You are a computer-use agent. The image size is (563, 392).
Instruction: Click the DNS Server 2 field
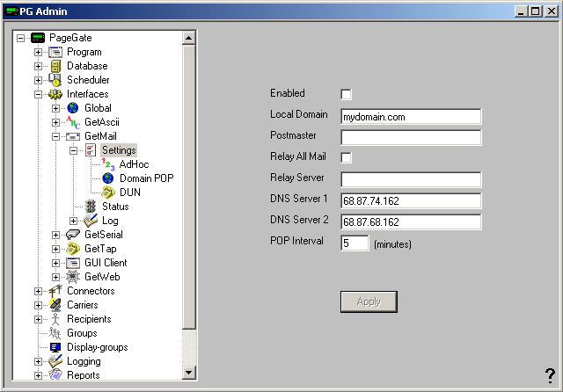[411, 222]
